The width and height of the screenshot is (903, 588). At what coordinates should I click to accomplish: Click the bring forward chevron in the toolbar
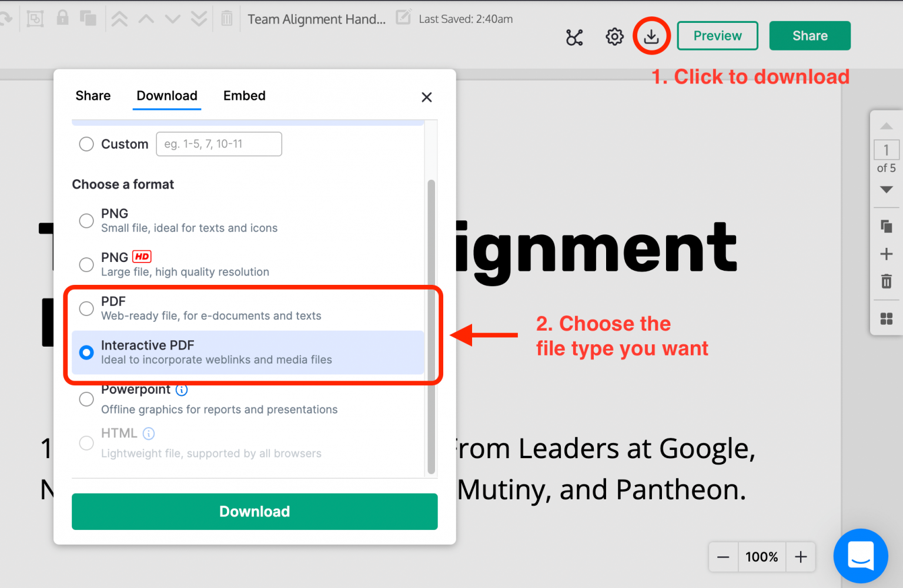click(146, 18)
